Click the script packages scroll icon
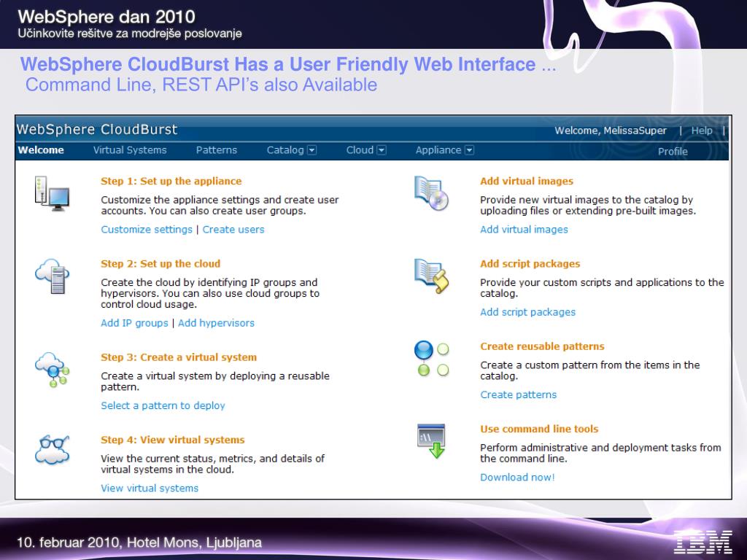 coord(432,276)
